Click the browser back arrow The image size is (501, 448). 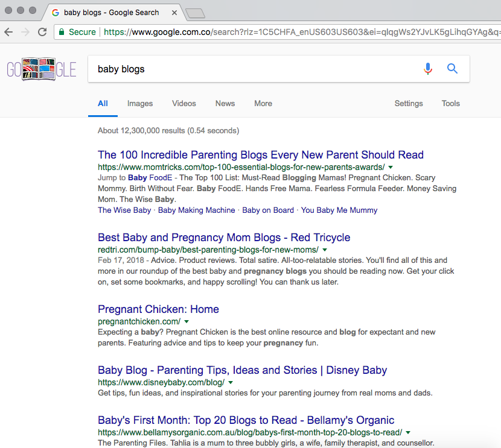8,32
